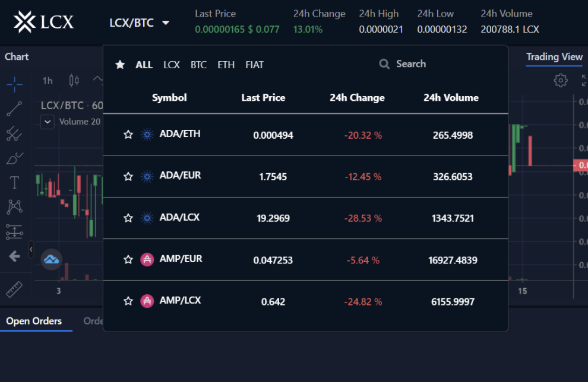This screenshot has height=382, width=588.
Task: Click the Search pairs field
Action: coord(410,64)
